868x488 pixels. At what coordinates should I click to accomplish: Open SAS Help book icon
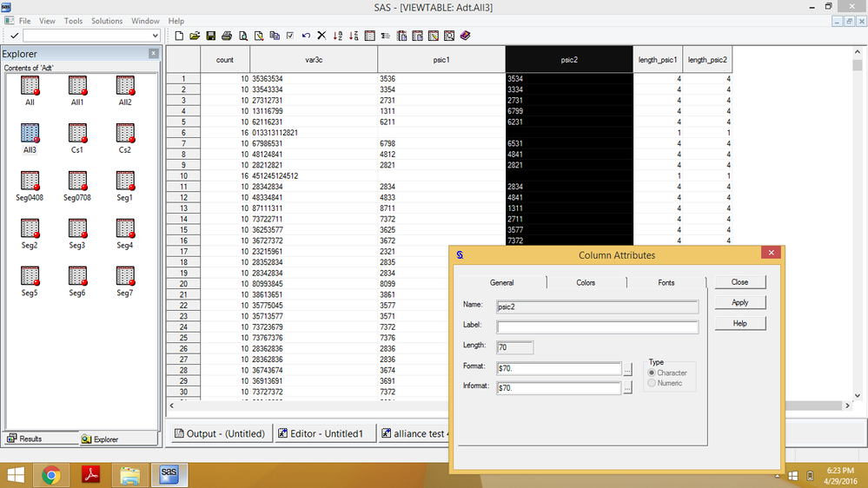tap(465, 36)
